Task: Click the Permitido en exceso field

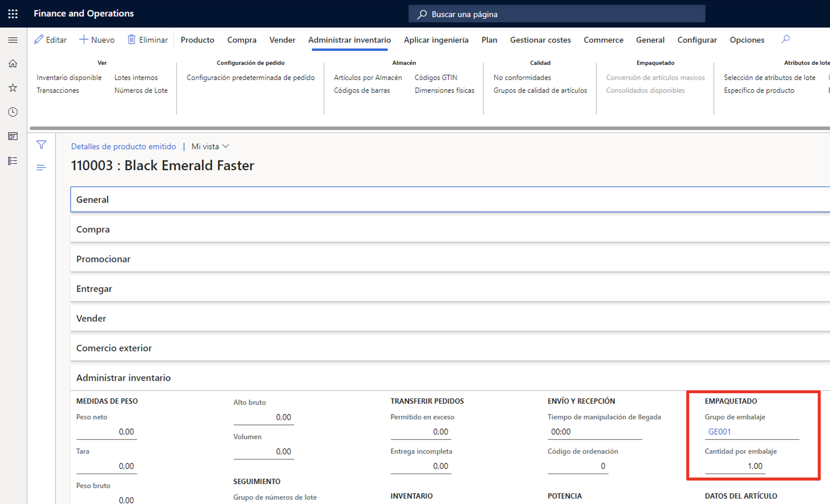Action: point(421,431)
